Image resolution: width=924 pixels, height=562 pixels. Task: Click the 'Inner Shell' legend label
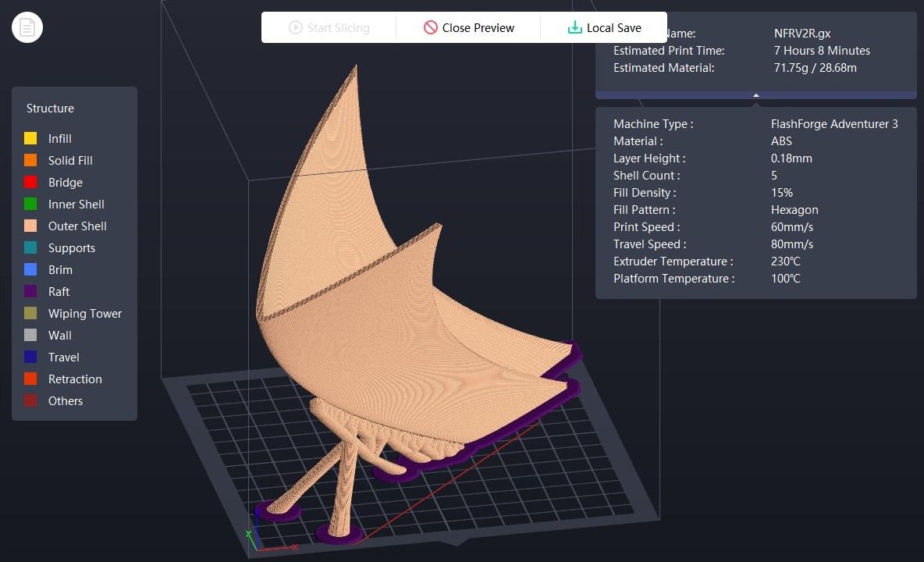[x=76, y=205]
